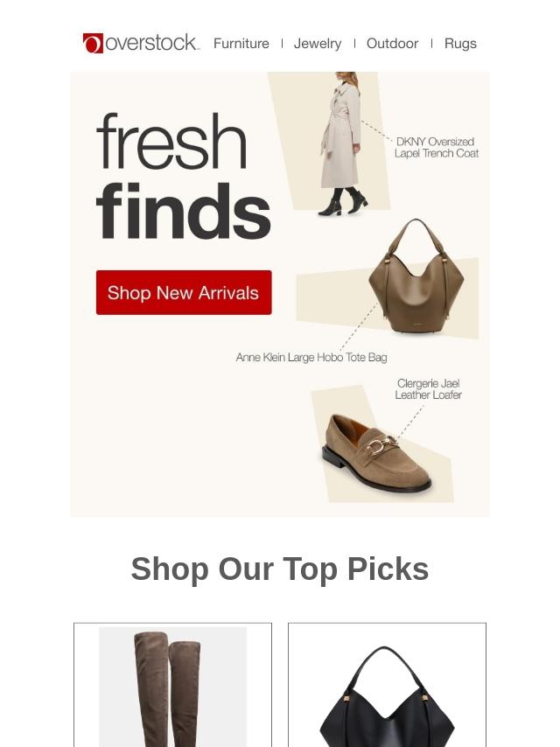Open Clergerie Jael Leather Loafer label
The height and width of the screenshot is (747, 560).
(x=428, y=389)
